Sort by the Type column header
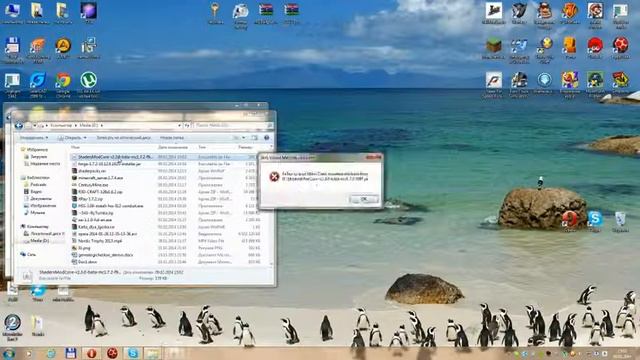640x360 pixels. click(x=202, y=147)
